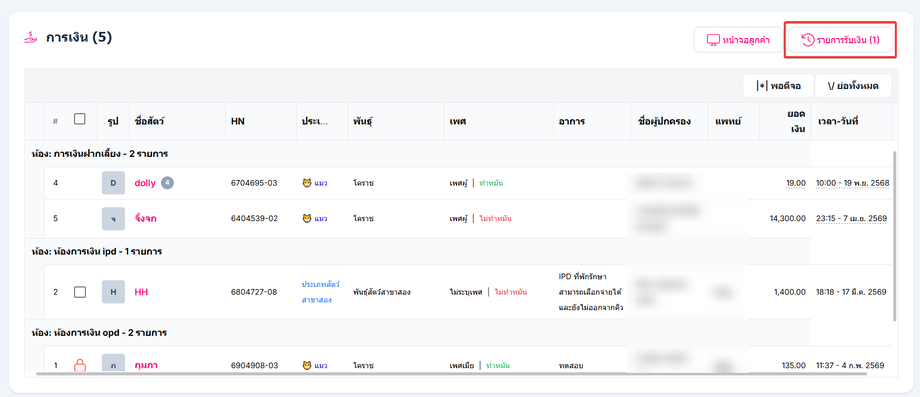920x397 pixels.
Task: Click the IPD ที่พักรักษา symptom text
Action: click(x=591, y=291)
